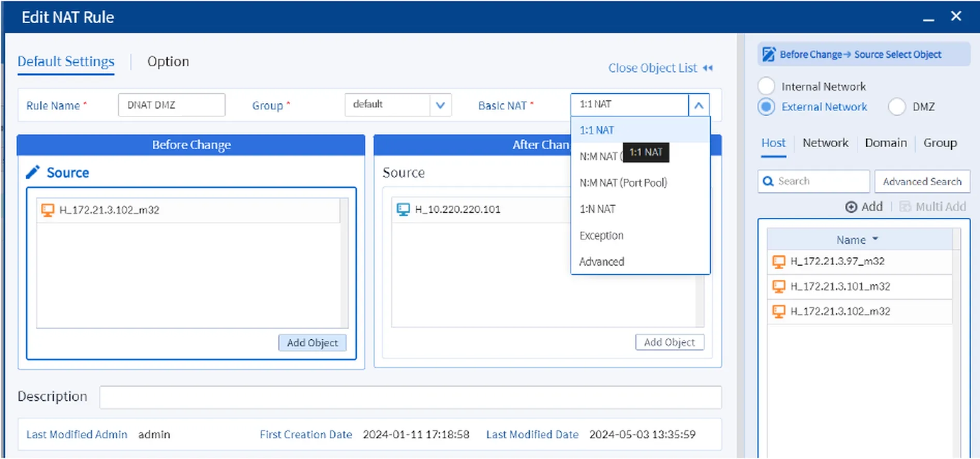This screenshot has width=980, height=459.
Task: Click Add Object under After Change Source
Action: (x=670, y=342)
